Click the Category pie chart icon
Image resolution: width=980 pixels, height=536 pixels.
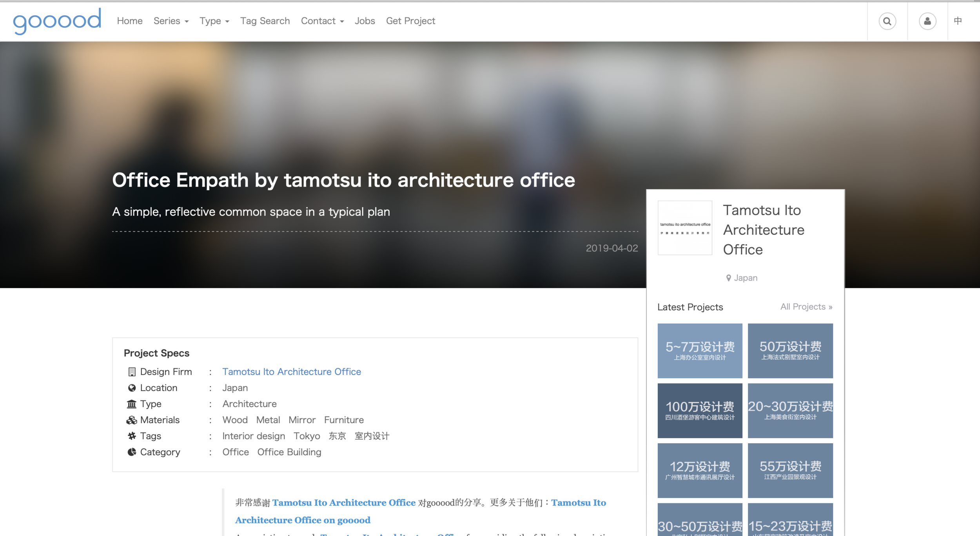click(x=132, y=452)
